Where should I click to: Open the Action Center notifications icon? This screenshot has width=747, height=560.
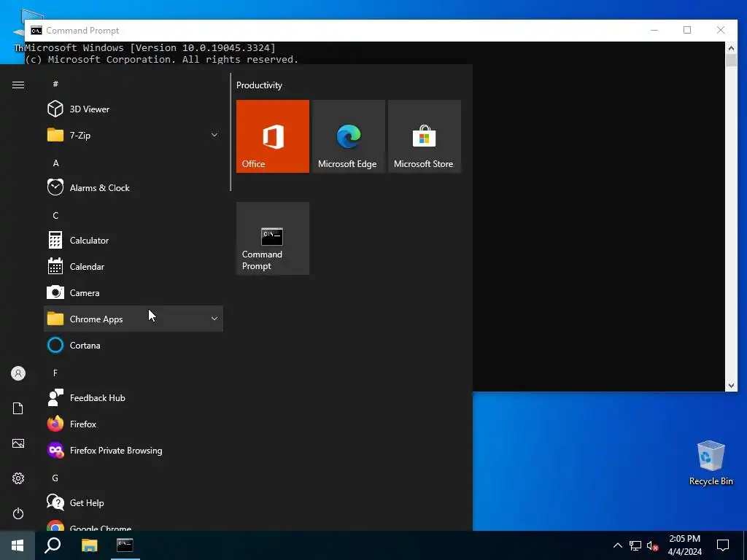723,545
